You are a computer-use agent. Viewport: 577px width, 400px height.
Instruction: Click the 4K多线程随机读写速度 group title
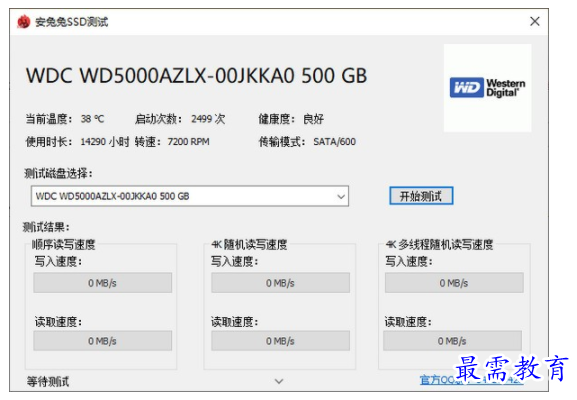click(x=439, y=244)
